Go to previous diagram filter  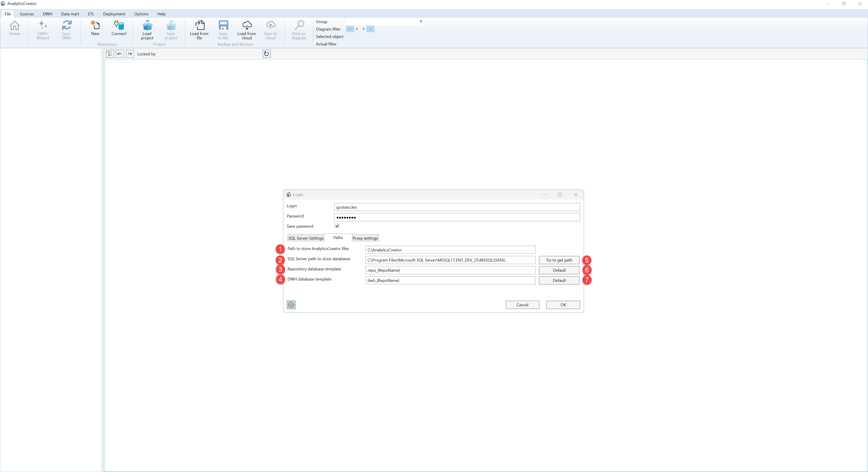click(357, 29)
